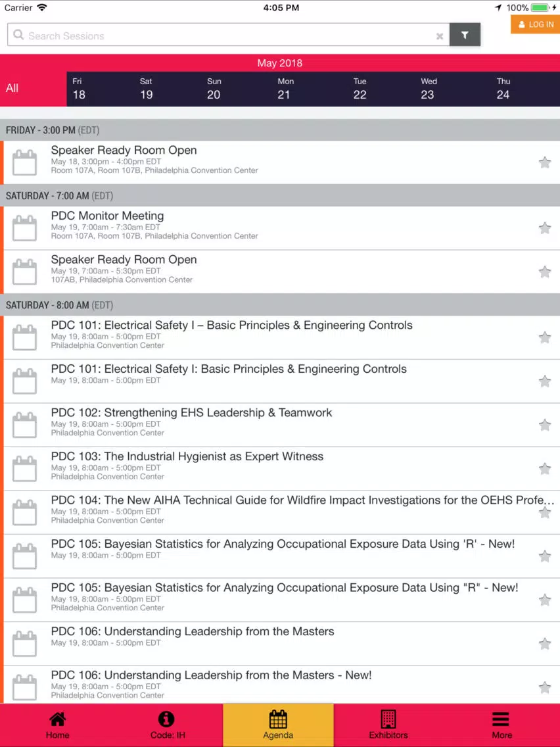Select Sun 20 in date bar
This screenshot has height=747, width=560.
(x=214, y=89)
